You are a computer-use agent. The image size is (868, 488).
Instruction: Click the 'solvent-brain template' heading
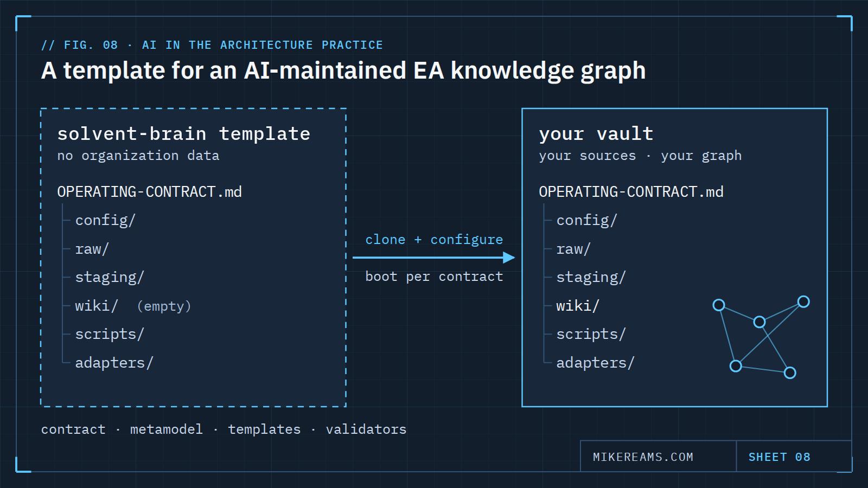pyautogui.click(x=183, y=134)
